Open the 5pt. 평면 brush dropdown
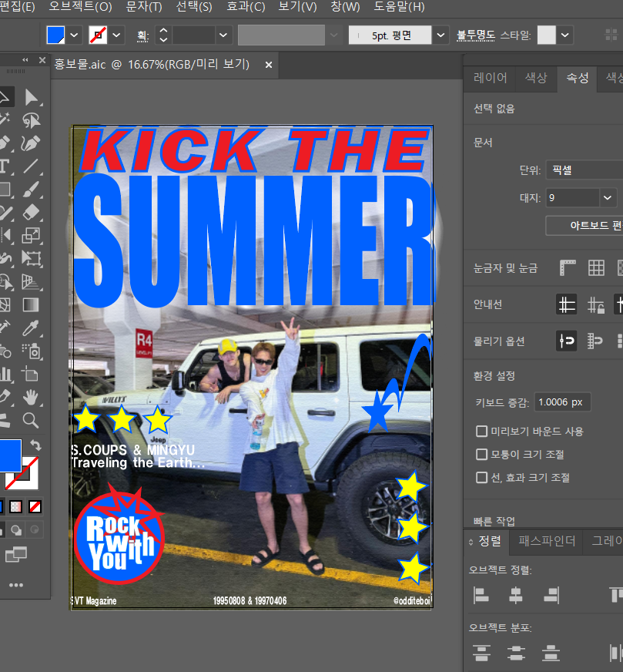Viewport: 623px width, 672px height. [x=440, y=35]
